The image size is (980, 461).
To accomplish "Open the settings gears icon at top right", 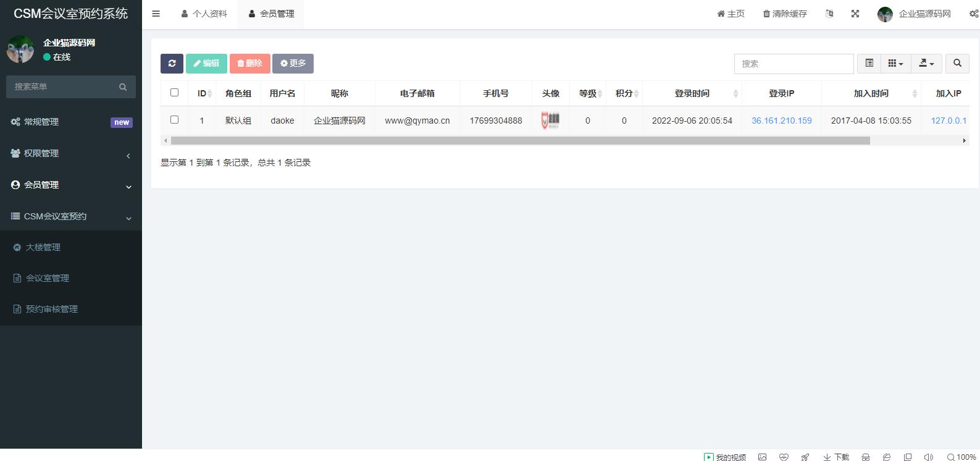I will (x=973, y=14).
